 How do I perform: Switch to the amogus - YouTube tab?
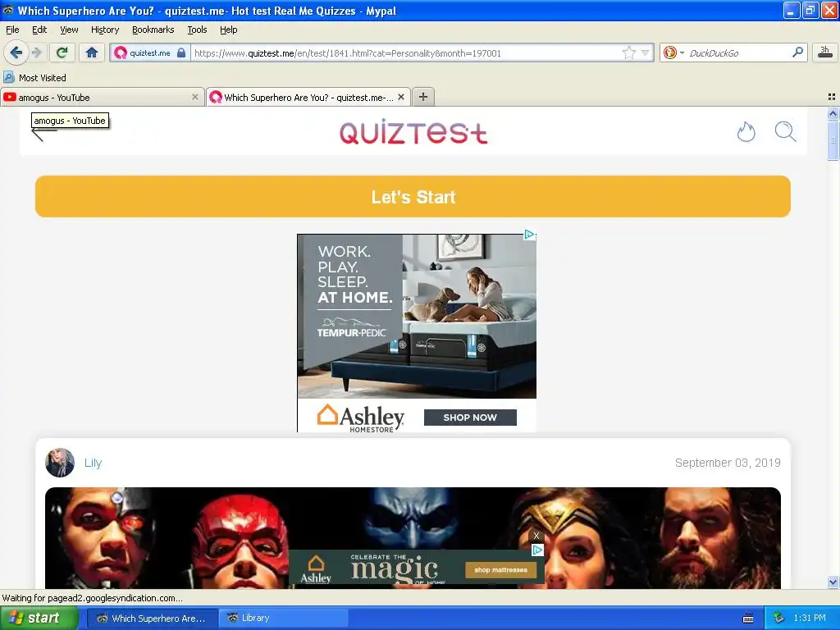102,98
